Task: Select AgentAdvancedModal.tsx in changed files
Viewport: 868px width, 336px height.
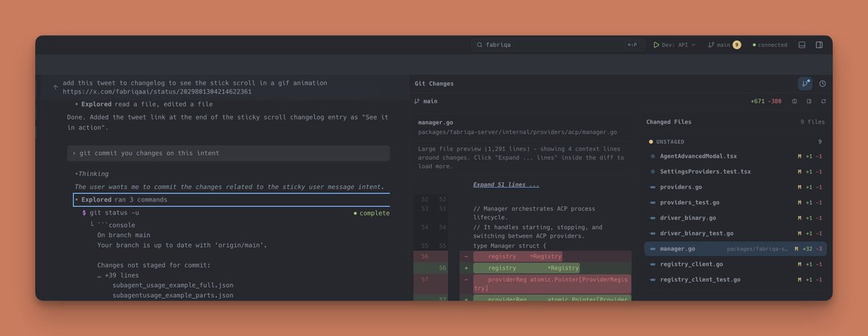Action: pos(735,156)
